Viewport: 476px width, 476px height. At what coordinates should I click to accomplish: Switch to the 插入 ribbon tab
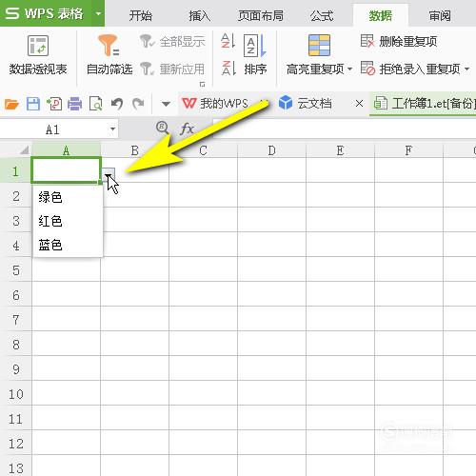tap(199, 15)
